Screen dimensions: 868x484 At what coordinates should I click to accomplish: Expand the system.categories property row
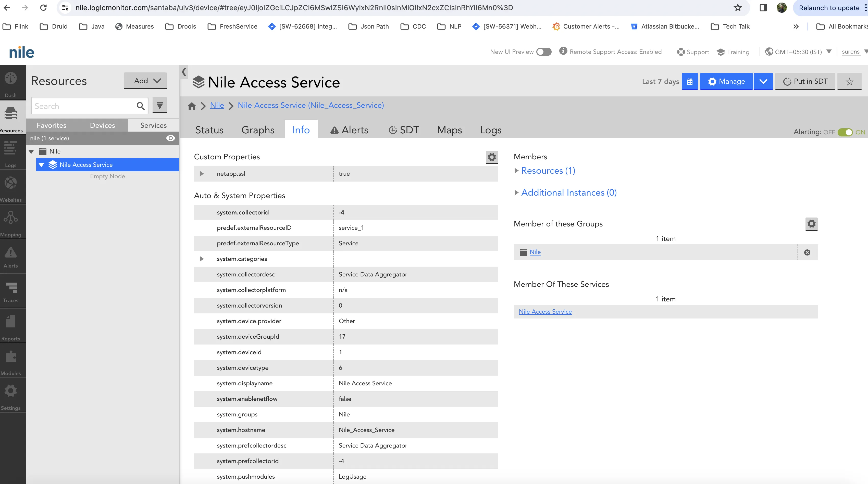(202, 259)
